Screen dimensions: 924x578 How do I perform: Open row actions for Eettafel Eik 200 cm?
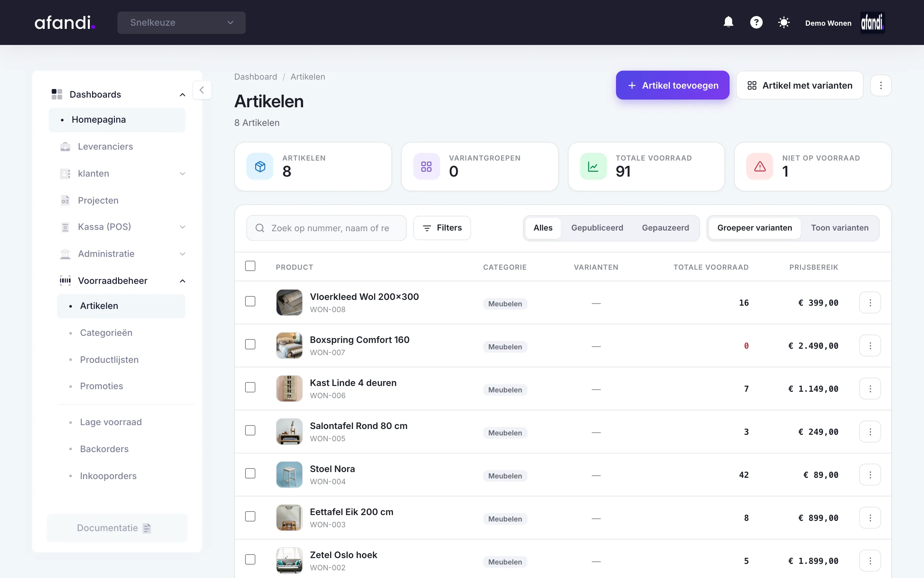point(870,518)
